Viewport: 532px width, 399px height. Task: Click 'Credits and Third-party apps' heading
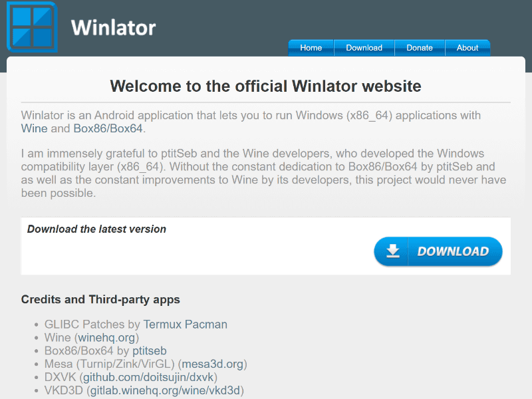click(x=100, y=300)
